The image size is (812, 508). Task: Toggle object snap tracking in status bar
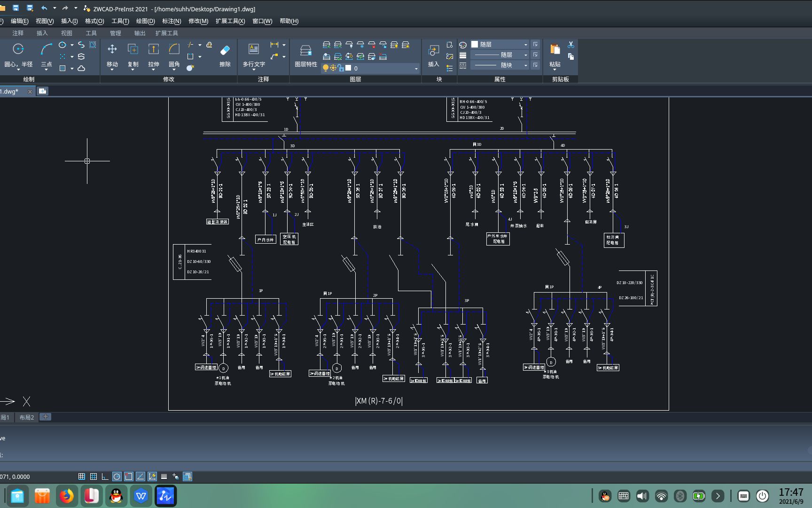(141, 476)
